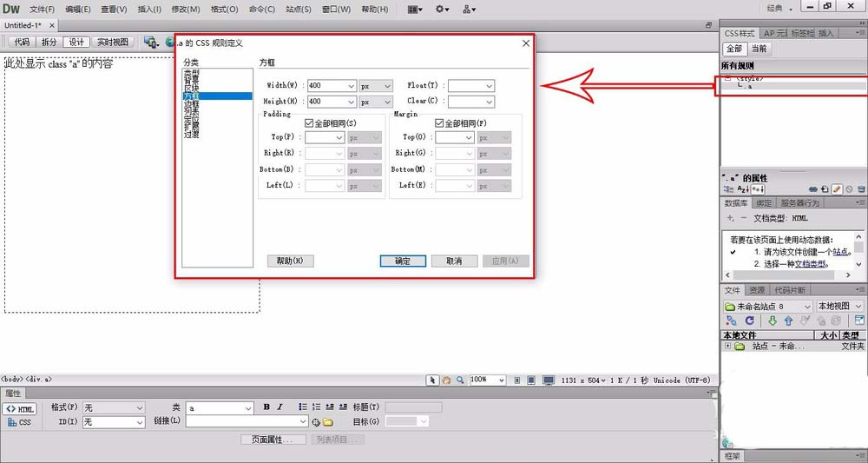Toggle Padding 全部相同(S) checkbox

click(x=310, y=123)
